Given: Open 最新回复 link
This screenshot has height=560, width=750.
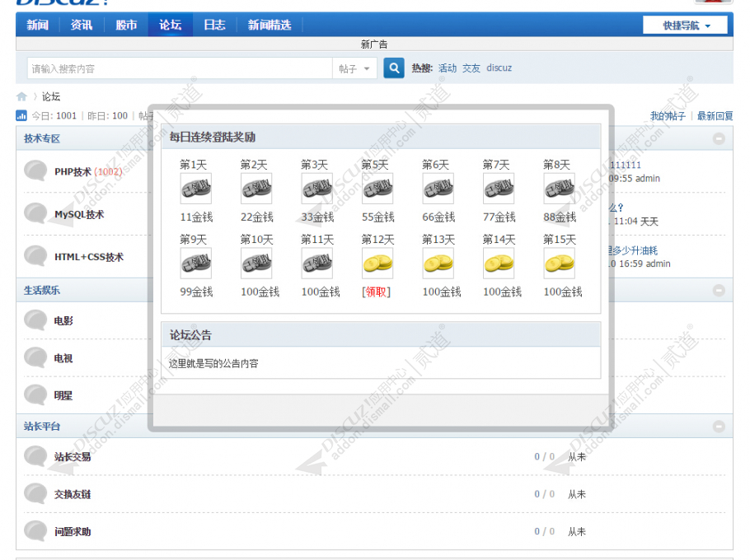Looking at the screenshot, I should (x=715, y=115).
